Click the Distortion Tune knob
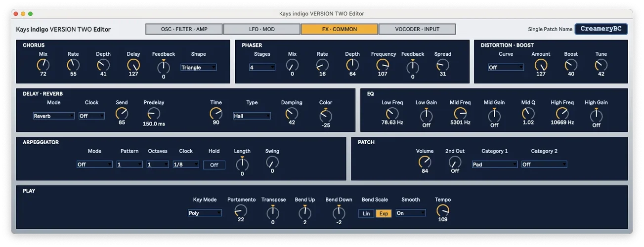 (x=601, y=65)
